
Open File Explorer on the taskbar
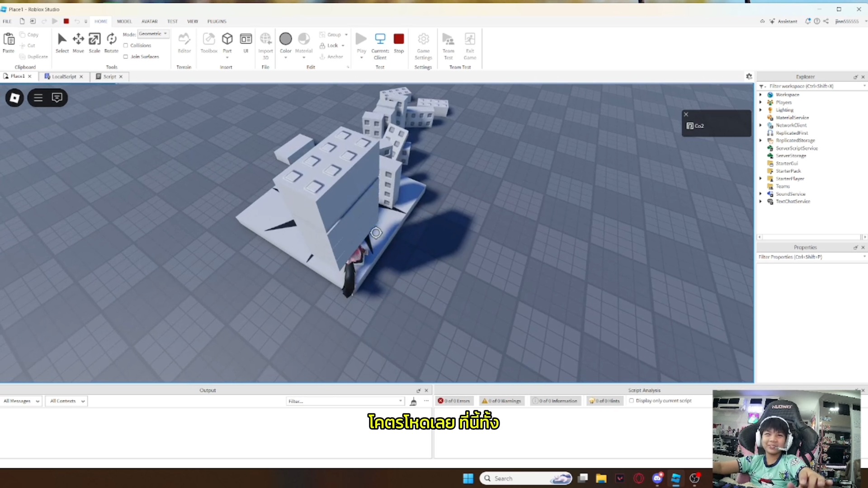pyautogui.click(x=601, y=479)
